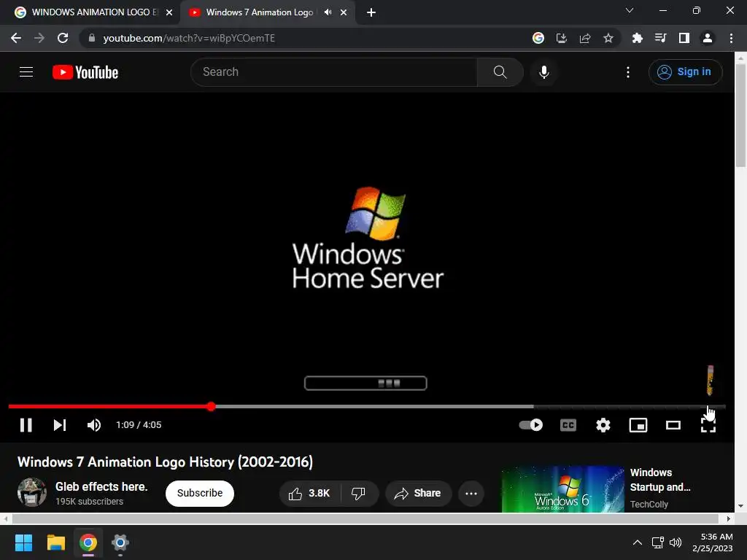Start voice search with the microphone

[543, 72]
